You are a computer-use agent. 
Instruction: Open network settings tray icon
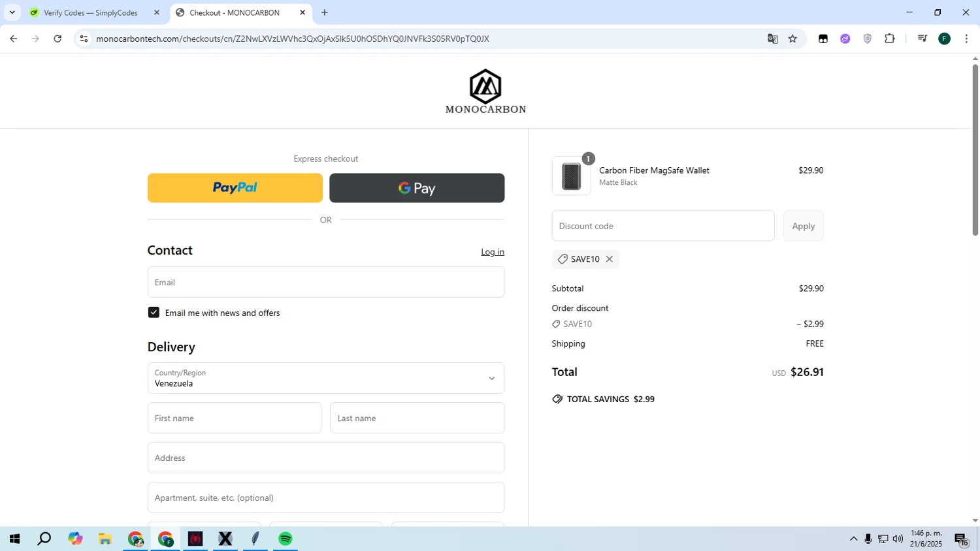pos(883,539)
